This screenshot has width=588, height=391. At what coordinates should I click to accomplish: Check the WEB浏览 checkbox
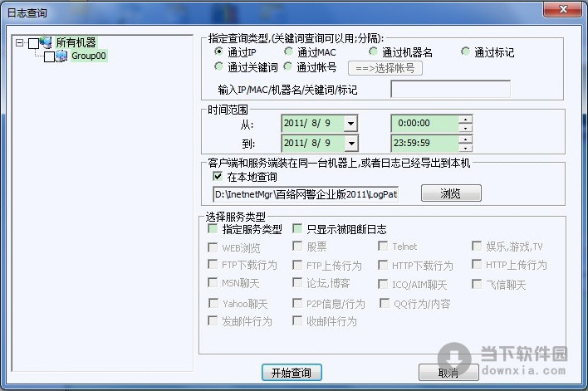point(213,247)
